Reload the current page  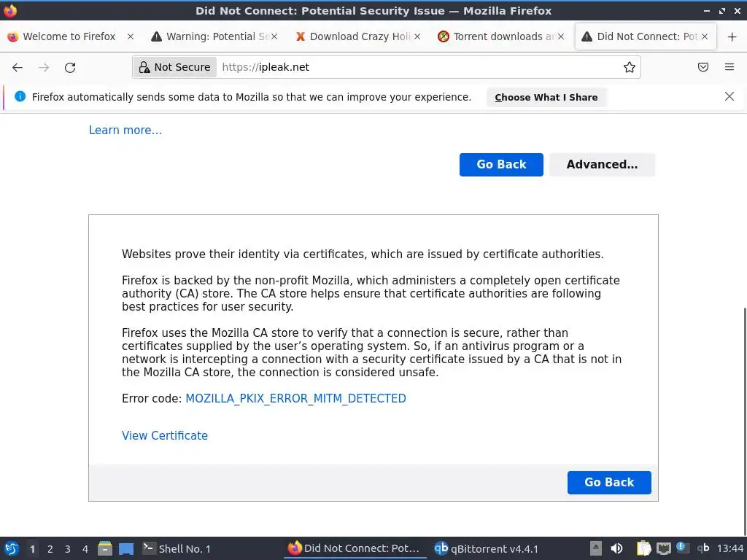tap(70, 67)
